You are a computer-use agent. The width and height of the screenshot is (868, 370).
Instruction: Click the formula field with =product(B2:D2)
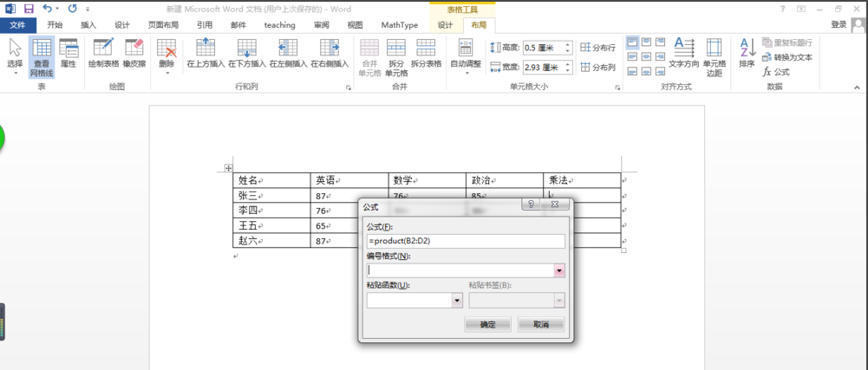point(466,241)
